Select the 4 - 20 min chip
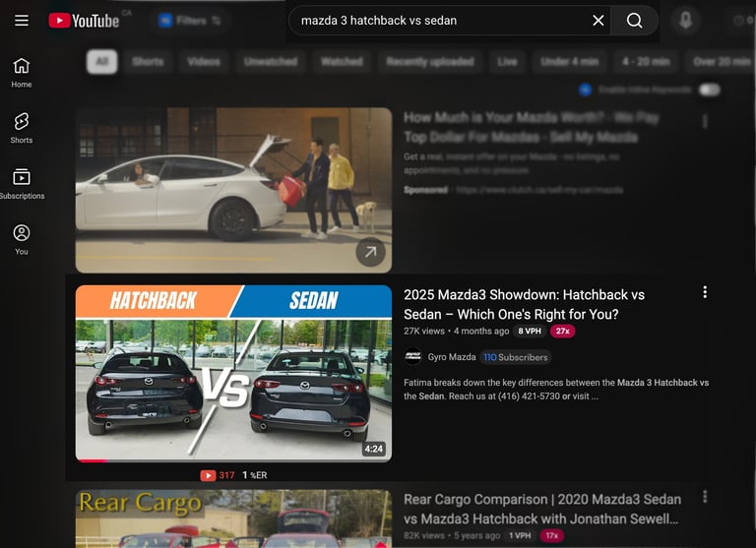The image size is (756, 548). (x=646, y=62)
